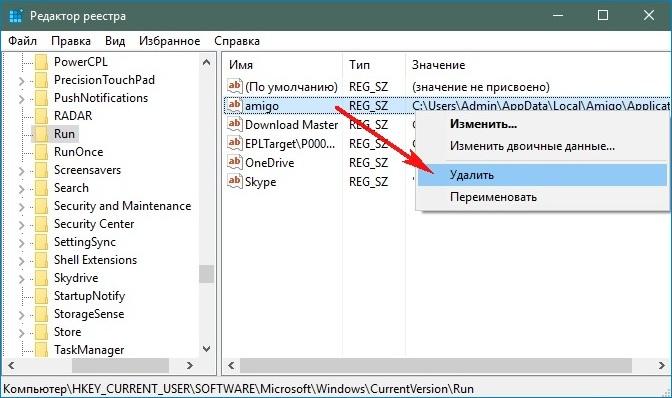Open the Файл menu

[23, 41]
